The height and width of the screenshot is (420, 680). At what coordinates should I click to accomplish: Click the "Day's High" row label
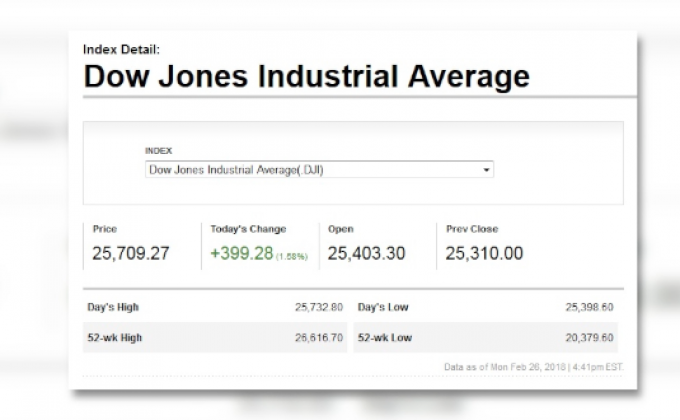coord(113,307)
